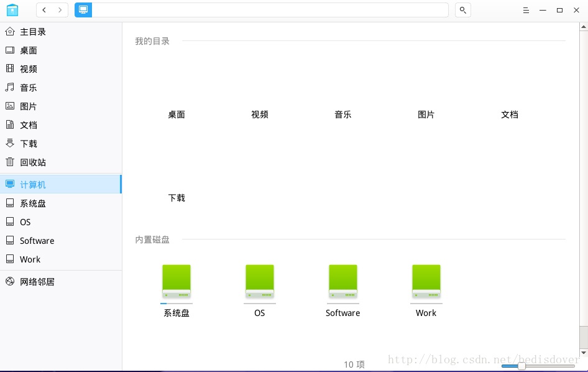588x372 pixels.
Task: Go to 回收站 in the sidebar
Action: (x=32, y=162)
